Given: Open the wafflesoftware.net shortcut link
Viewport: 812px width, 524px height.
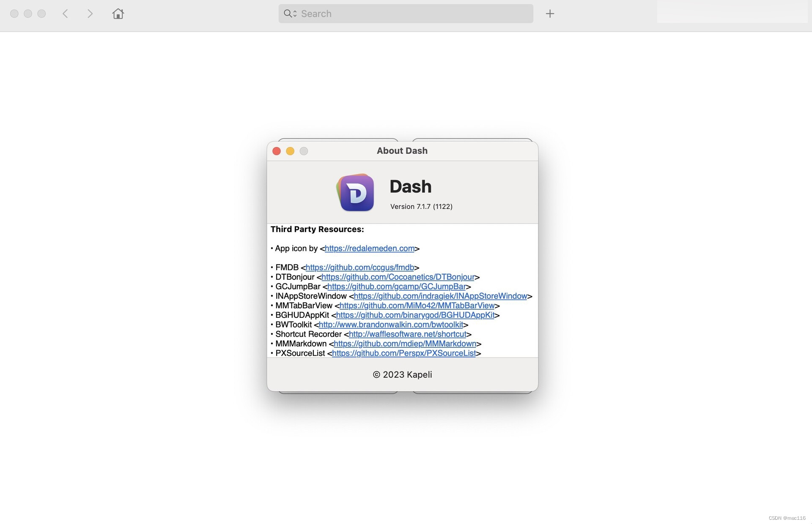Looking at the screenshot, I should pos(407,334).
